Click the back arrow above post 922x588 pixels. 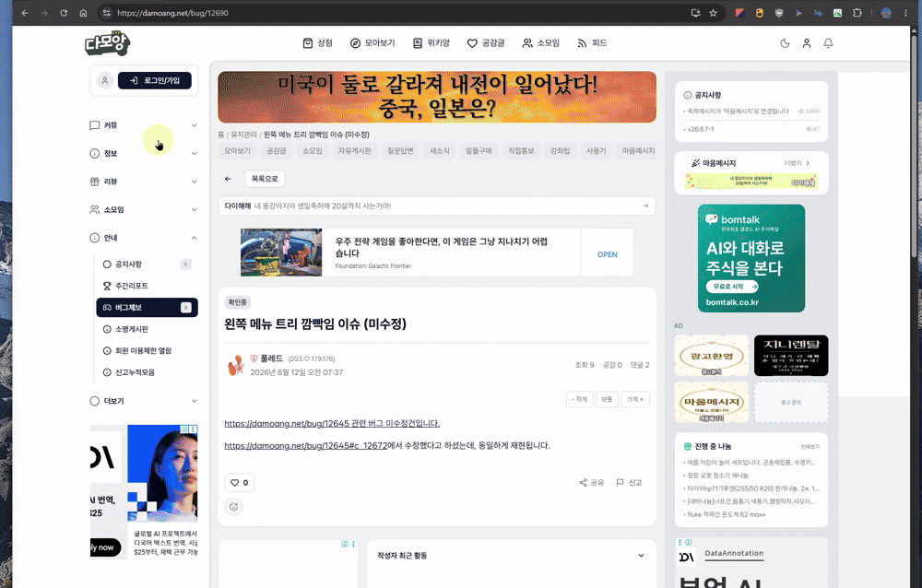click(228, 179)
